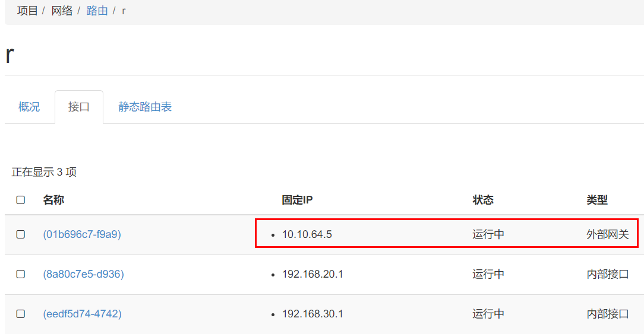The image size is (644, 334).
Task: Open the 静态路由表 tab
Action: tap(145, 107)
